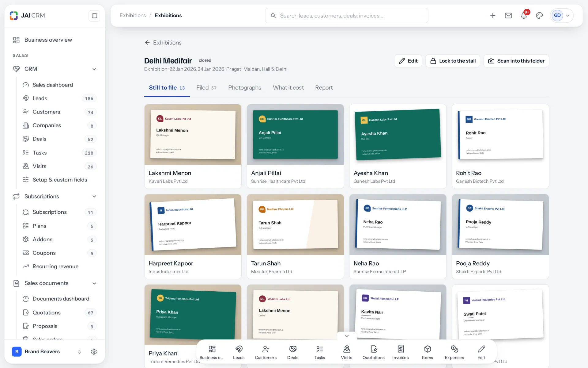This screenshot has width=588, height=368.
Task: Open Lakshmi Menon Kaveri Labs card
Action: point(193,147)
